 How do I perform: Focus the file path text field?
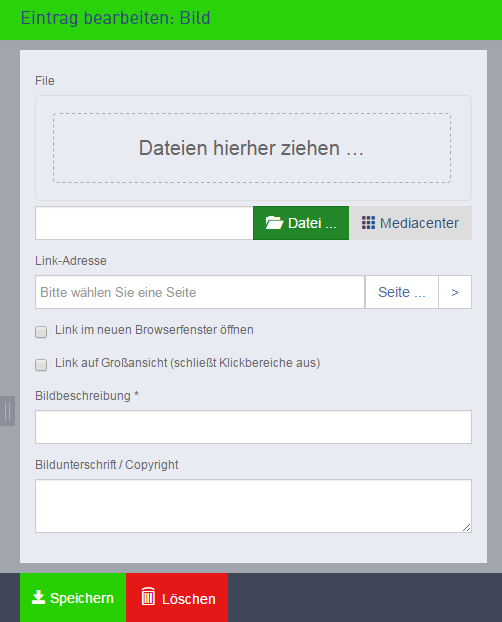pyautogui.click(x=144, y=223)
